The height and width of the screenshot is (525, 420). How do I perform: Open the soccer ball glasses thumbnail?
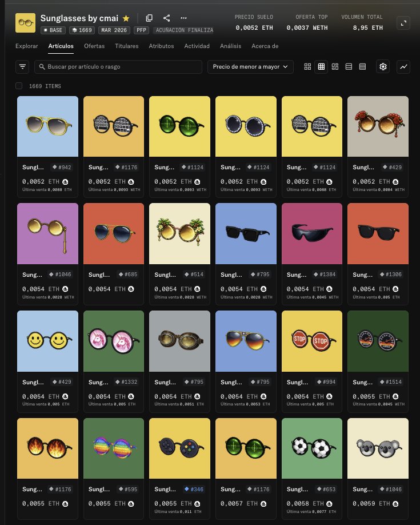[x=312, y=448]
